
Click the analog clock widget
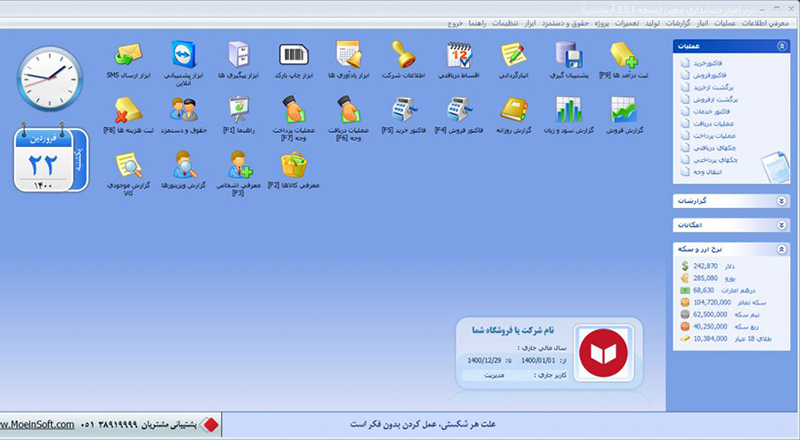click(50, 78)
